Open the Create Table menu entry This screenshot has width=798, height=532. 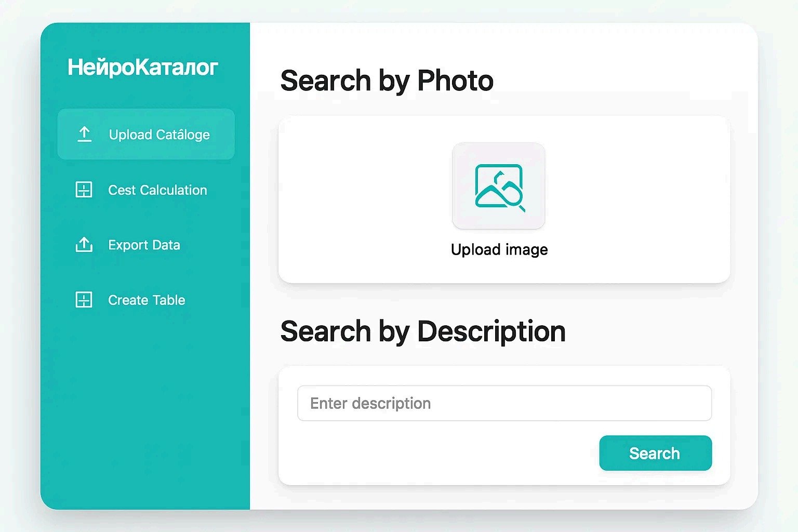[x=147, y=300]
